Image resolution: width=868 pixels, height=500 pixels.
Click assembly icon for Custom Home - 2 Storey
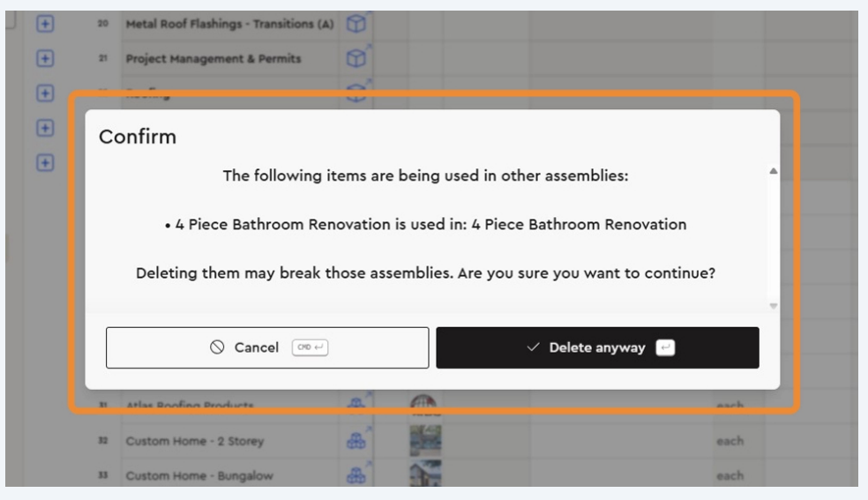click(x=351, y=441)
